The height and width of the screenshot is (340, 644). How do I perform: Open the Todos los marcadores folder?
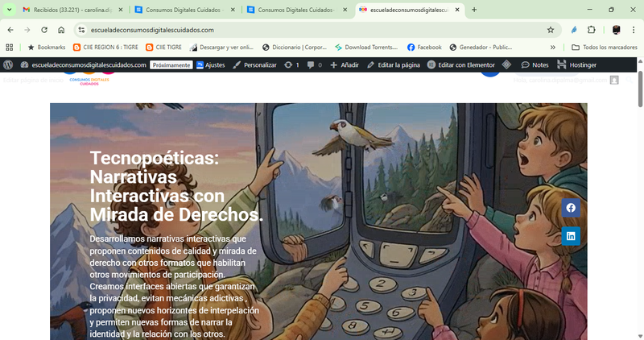point(604,48)
